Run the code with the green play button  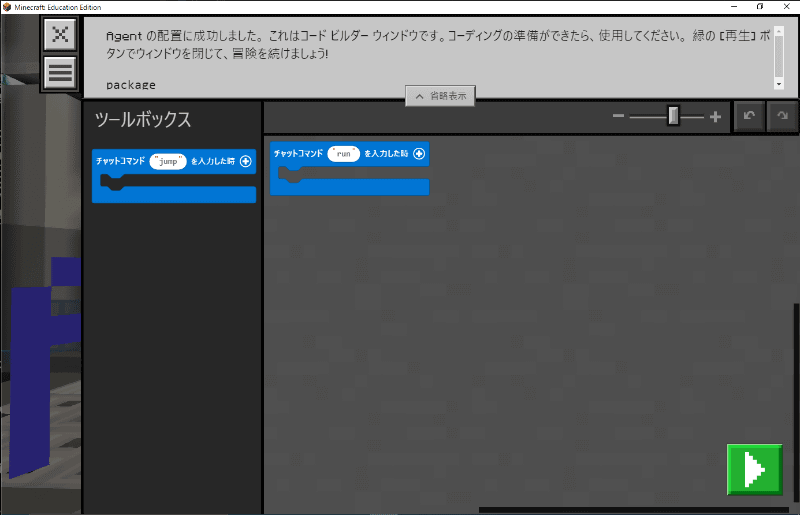tap(755, 470)
